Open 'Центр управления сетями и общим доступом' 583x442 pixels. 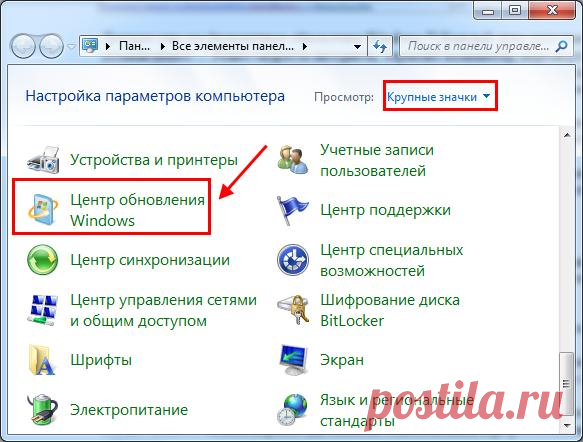[x=164, y=310]
